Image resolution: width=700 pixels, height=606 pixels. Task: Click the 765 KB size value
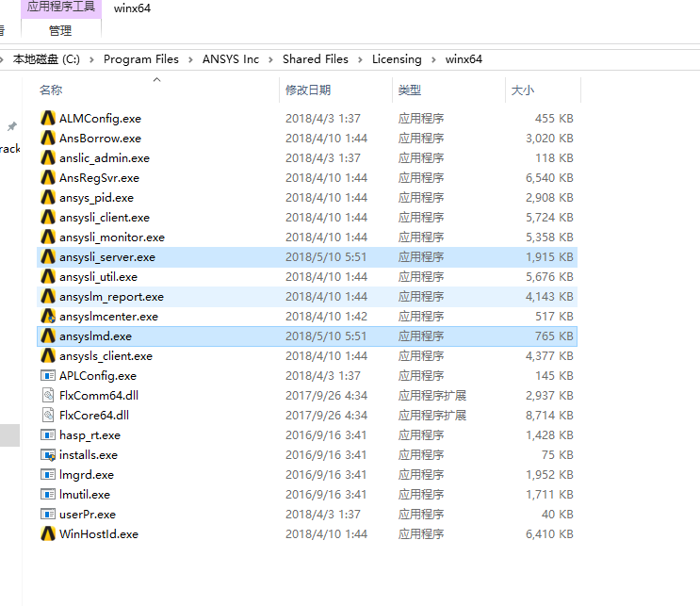pyautogui.click(x=554, y=336)
